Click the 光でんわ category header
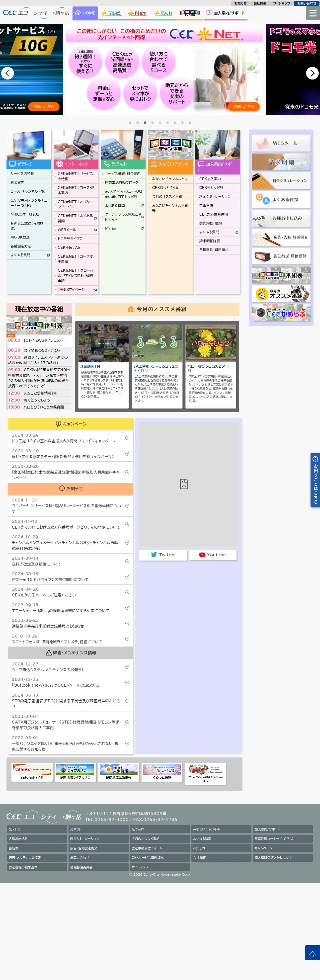 coord(123,164)
